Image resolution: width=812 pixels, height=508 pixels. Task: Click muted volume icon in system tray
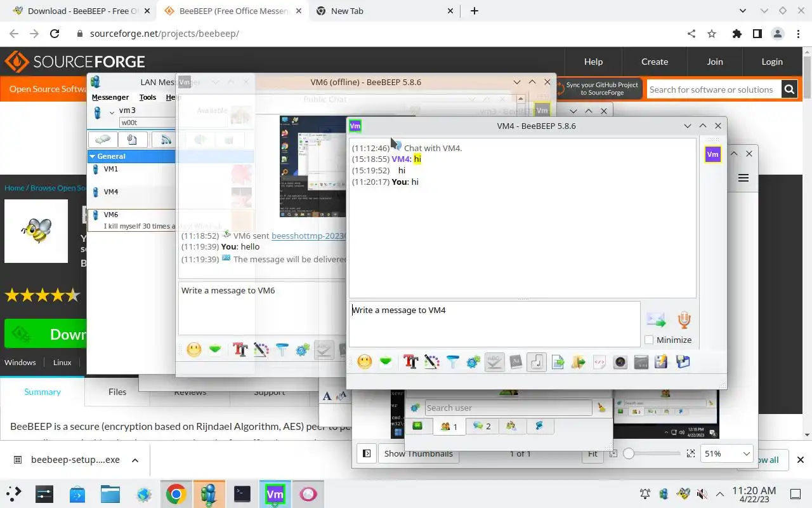point(702,493)
